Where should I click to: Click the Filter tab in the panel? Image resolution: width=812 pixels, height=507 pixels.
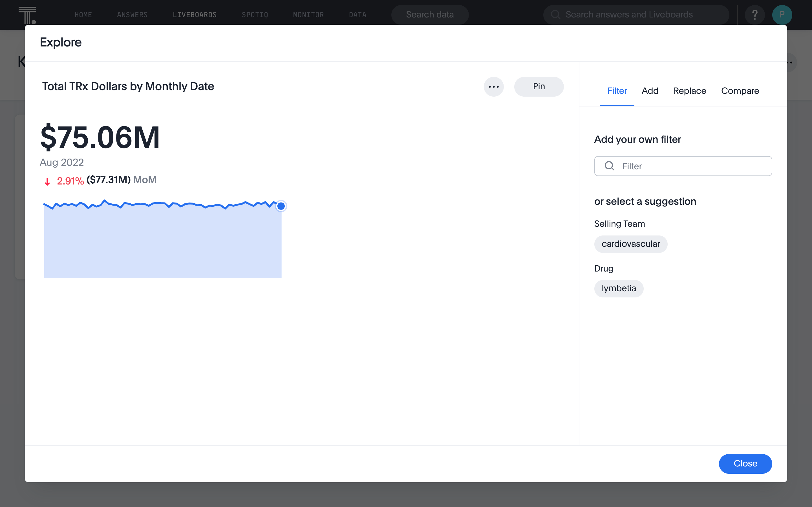pyautogui.click(x=617, y=90)
